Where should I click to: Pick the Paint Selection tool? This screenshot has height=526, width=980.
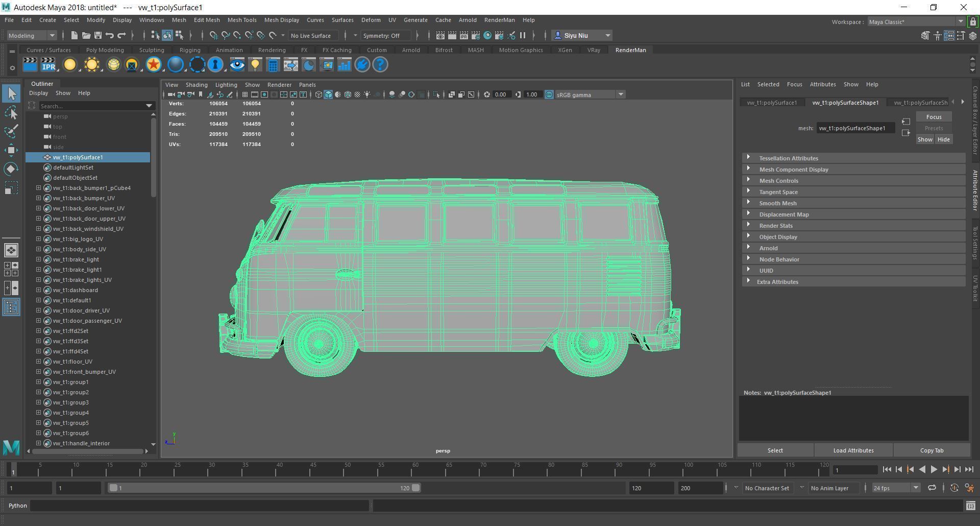(11, 131)
